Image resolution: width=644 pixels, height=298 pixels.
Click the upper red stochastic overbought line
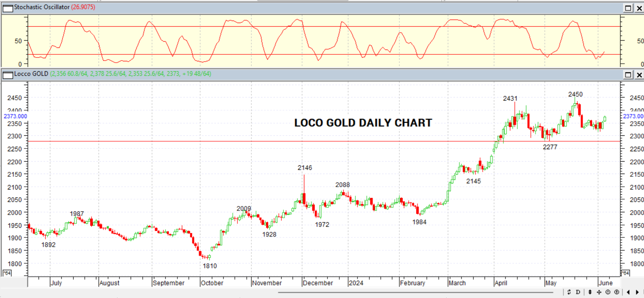point(324,27)
